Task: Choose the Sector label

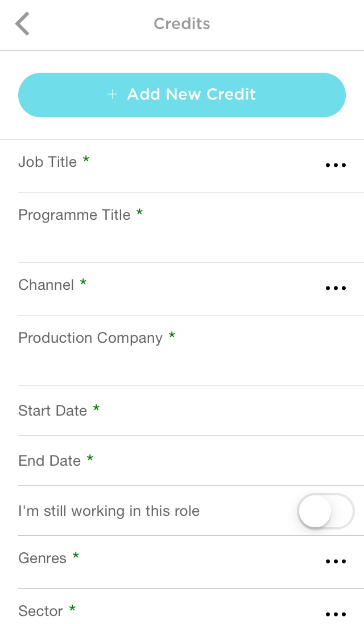Action: click(40, 611)
